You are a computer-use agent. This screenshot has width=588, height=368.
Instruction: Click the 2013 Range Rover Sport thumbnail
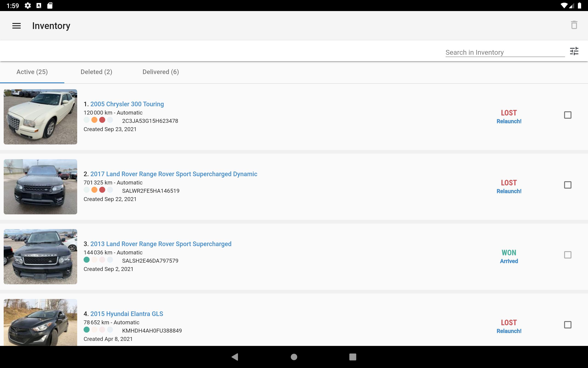[x=40, y=256]
